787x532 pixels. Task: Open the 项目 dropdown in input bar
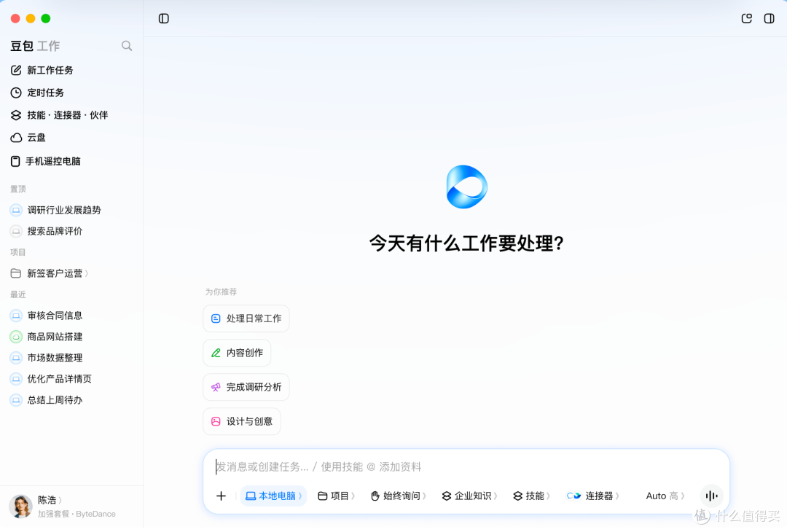(x=336, y=496)
